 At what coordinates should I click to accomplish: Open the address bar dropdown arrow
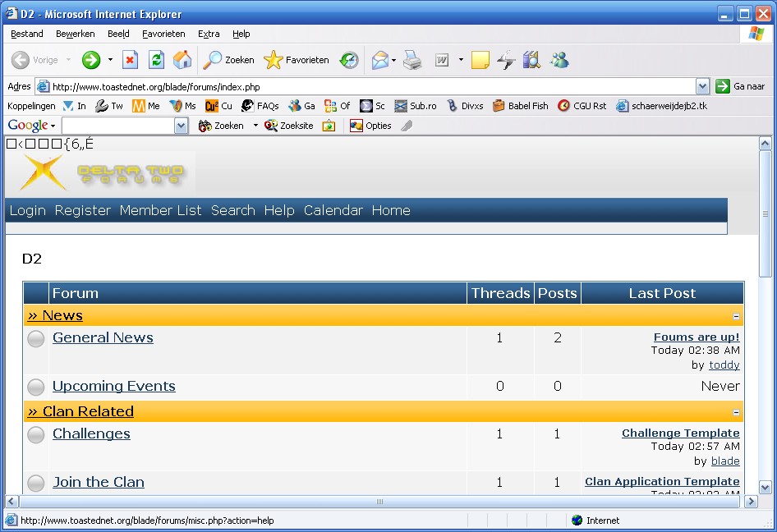point(702,86)
